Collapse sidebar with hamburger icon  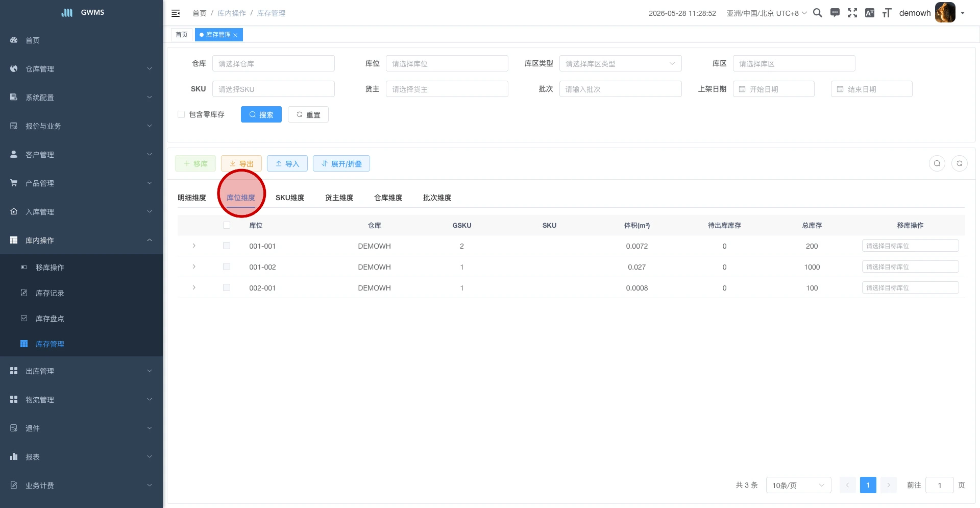pyautogui.click(x=176, y=13)
